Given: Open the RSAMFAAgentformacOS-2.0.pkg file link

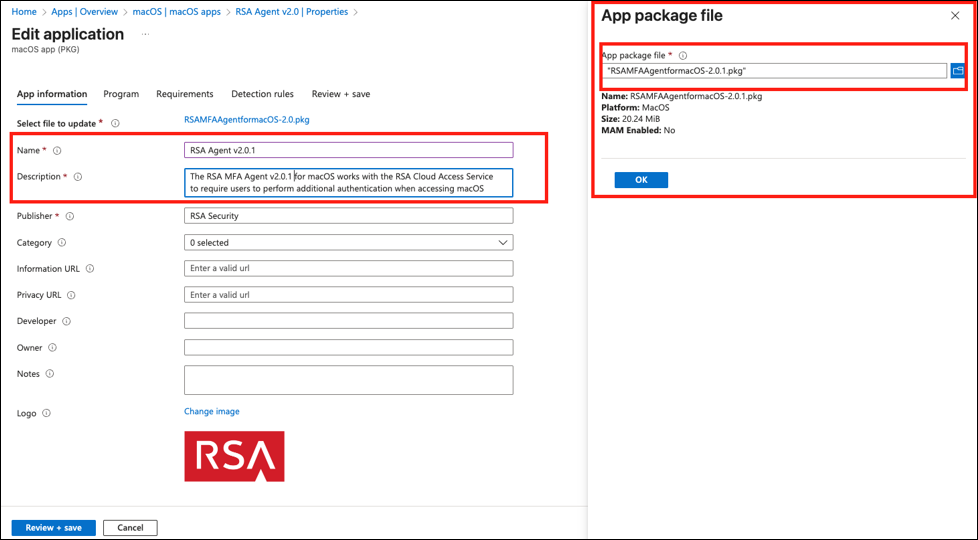Looking at the screenshot, I should (247, 119).
